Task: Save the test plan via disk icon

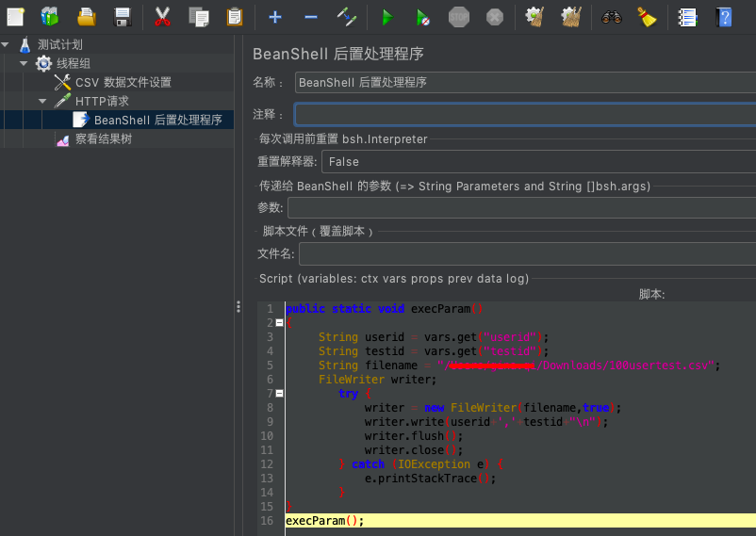Action: [123, 16]
